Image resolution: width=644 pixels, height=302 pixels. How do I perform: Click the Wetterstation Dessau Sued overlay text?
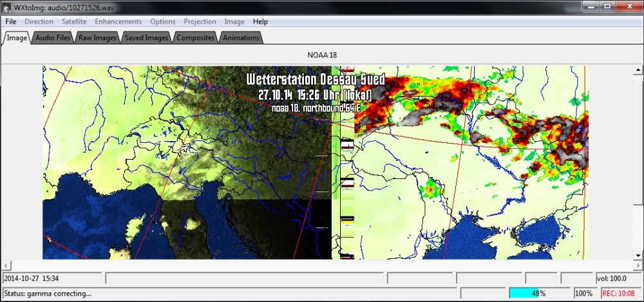click(x=316, y=79)
